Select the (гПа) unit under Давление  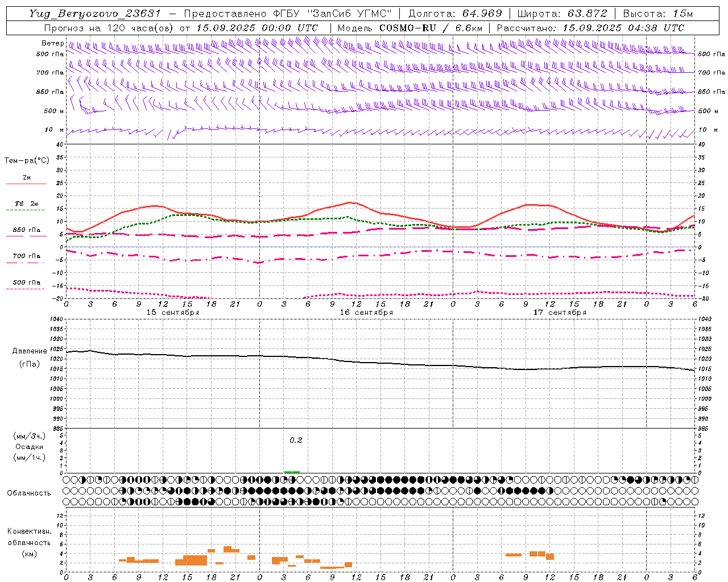coord(30,364)
